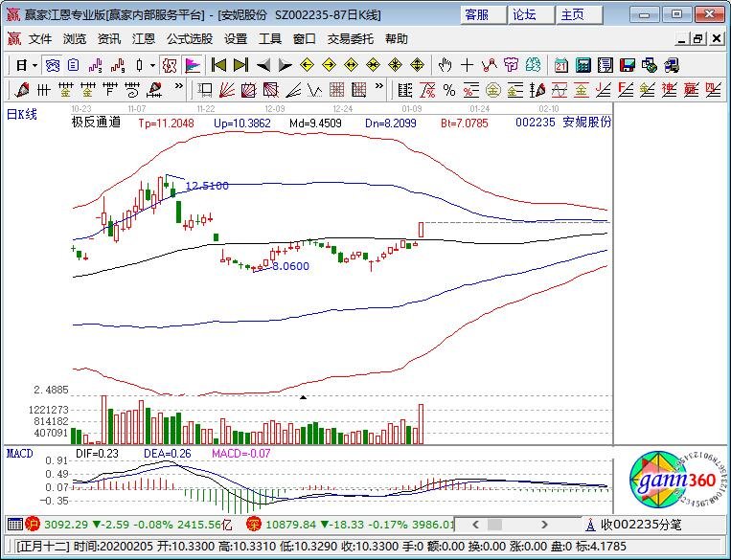Select the Gann fan lines tool

click(x=227, y=89)
